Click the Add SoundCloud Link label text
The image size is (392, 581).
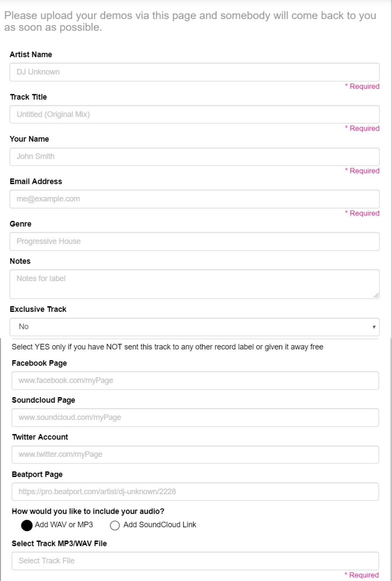coord(160,525)
